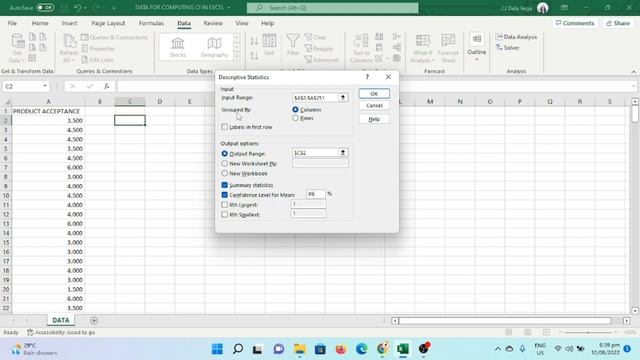Select the Stocks data type

click(x=178, y=47)
